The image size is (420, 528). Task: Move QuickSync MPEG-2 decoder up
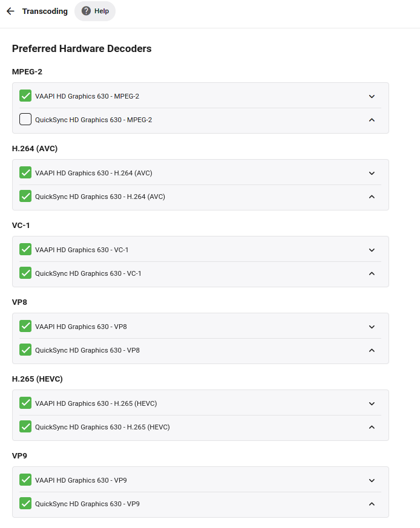point(372,120)
